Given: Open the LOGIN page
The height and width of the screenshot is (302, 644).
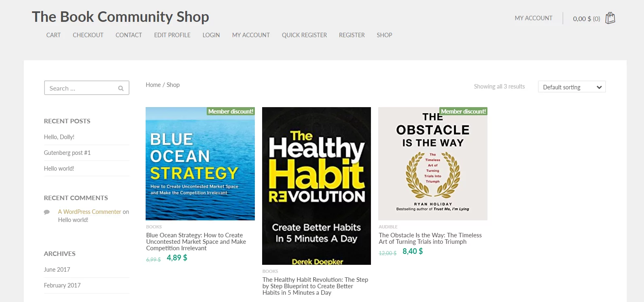Looking at the screenshot, I should point(211,35).
